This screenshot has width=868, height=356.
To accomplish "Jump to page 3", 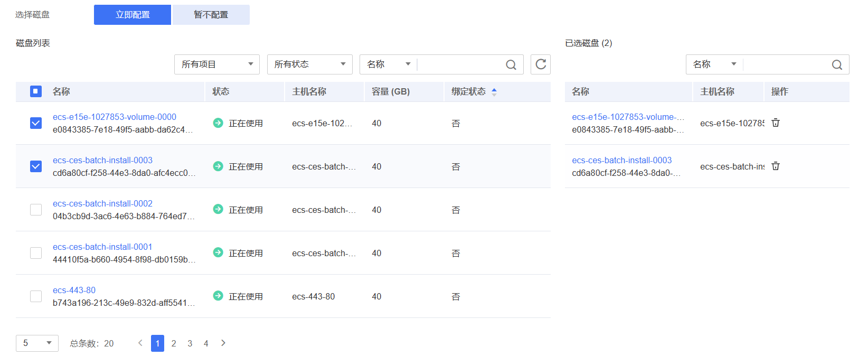I will (x=190, y=343).
